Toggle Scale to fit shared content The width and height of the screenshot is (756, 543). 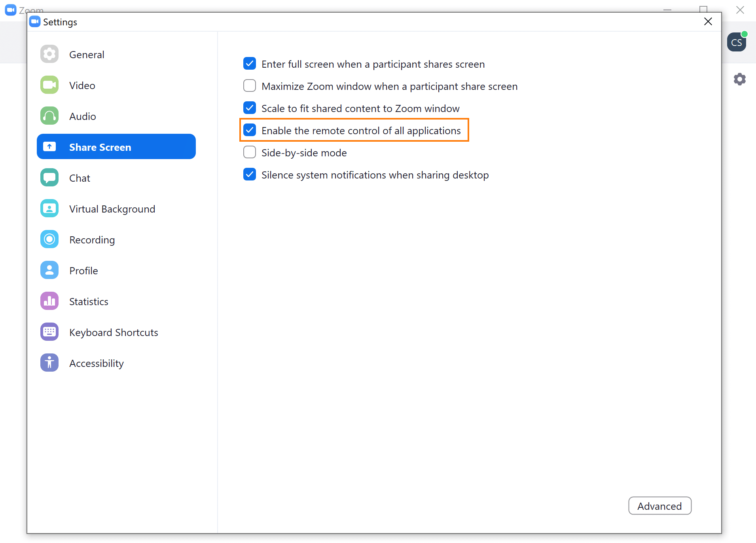pos(250,108)
